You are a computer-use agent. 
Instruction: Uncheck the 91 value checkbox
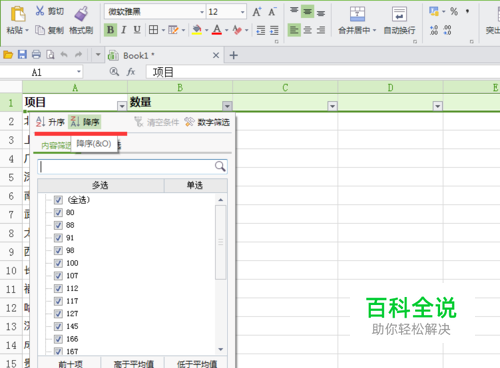click(58, 238)
